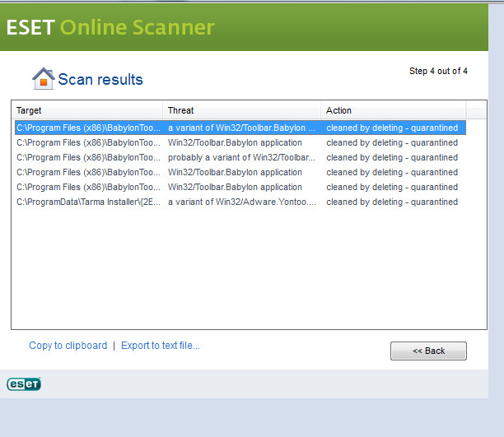
Task: Select highlighted 'a variant of Win32/Toolbar.Babylon' cell
Action: point(241,128)
